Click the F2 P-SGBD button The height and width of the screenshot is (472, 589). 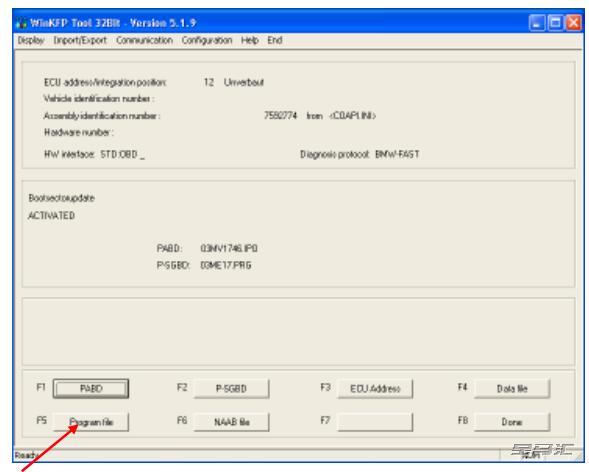coord(231,389)
